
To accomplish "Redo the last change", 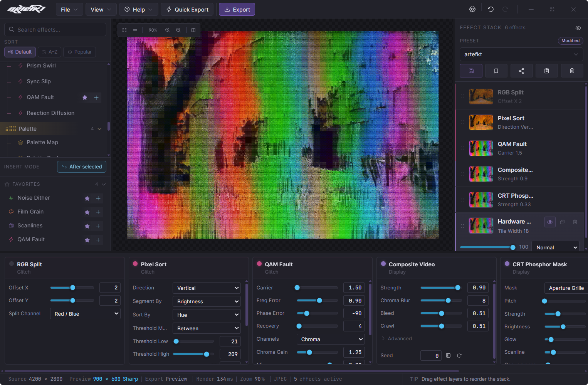I will tap(505, 9).
